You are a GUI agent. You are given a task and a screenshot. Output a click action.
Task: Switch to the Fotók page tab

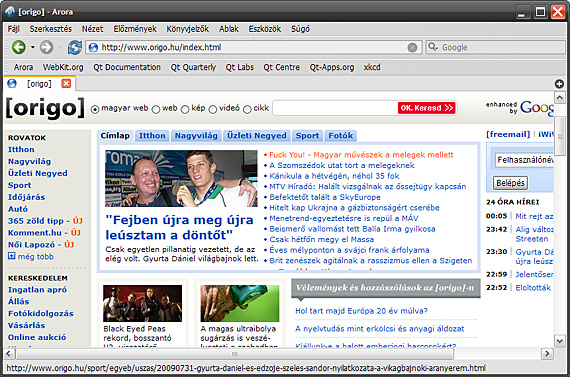[341, 136]
